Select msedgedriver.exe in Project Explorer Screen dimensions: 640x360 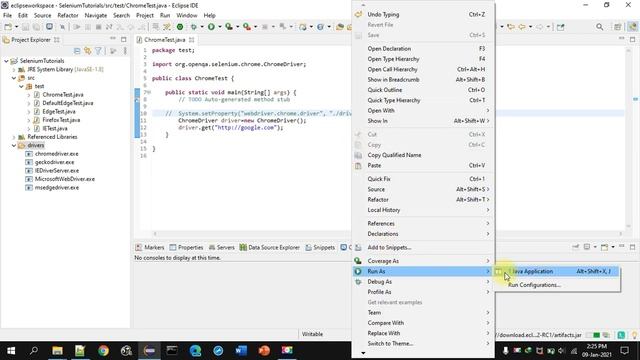(x=57, y=188)
